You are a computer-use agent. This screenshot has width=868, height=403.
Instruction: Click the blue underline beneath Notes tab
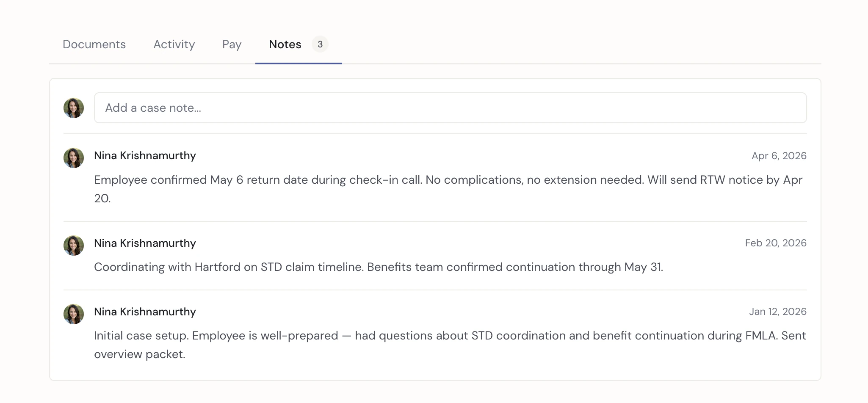pos(299,63)
